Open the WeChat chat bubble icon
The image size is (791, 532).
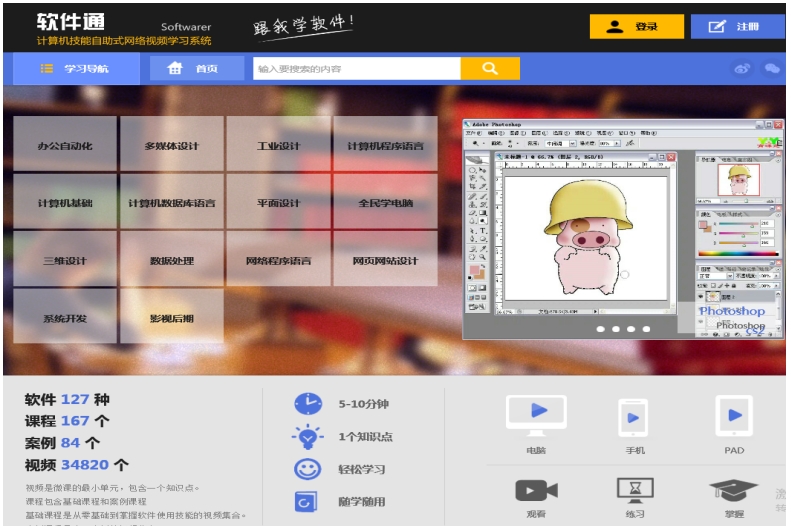coord(771,69)
